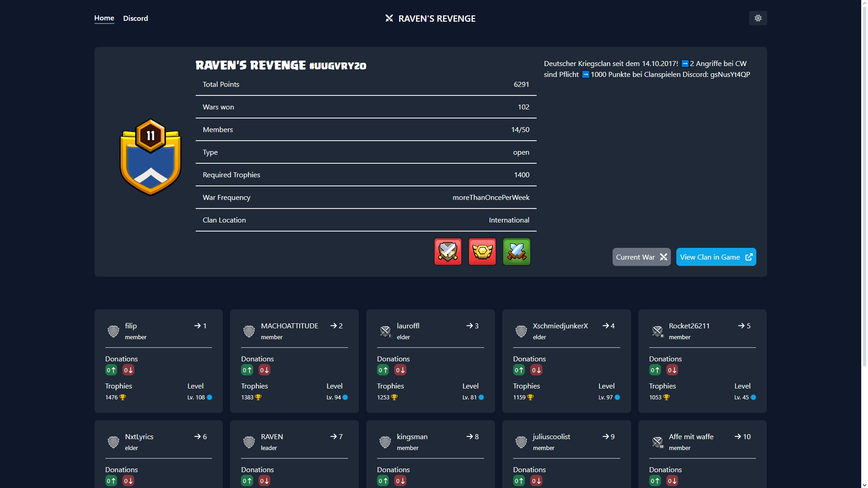
Task: Click Rocket26211's level 45 star icon
Action: (x=753, y=397)
